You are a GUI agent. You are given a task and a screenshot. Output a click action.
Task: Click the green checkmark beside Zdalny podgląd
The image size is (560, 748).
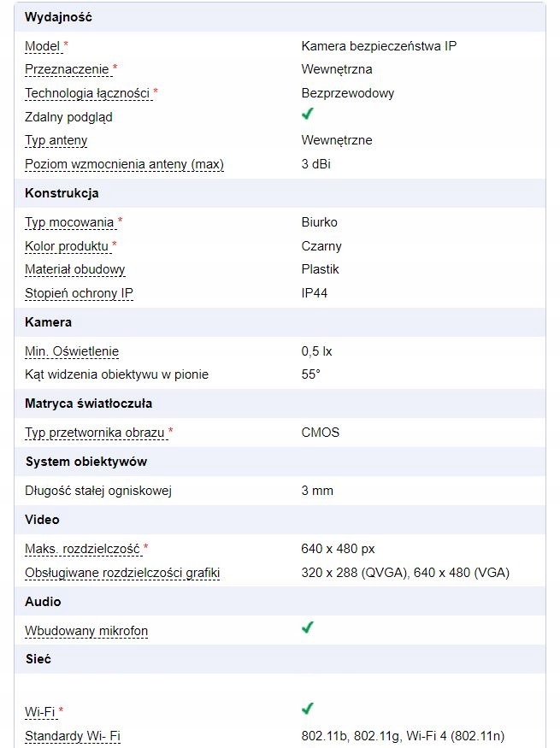coord(308,115)
